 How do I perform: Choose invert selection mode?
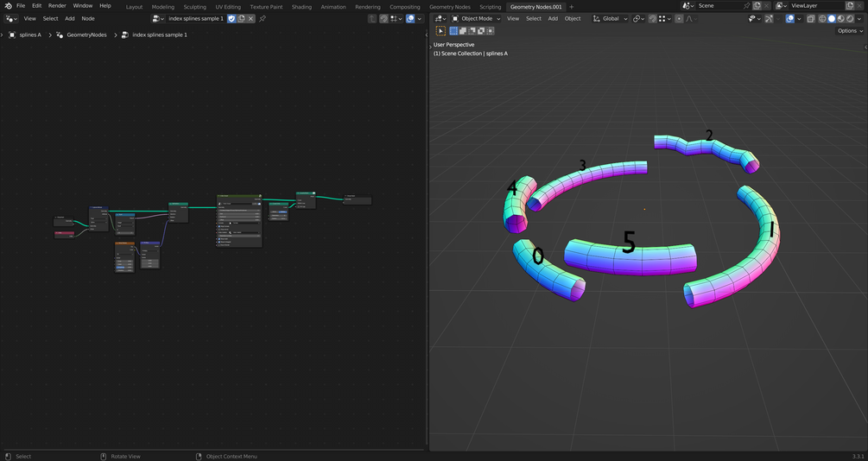pos(480,31)
